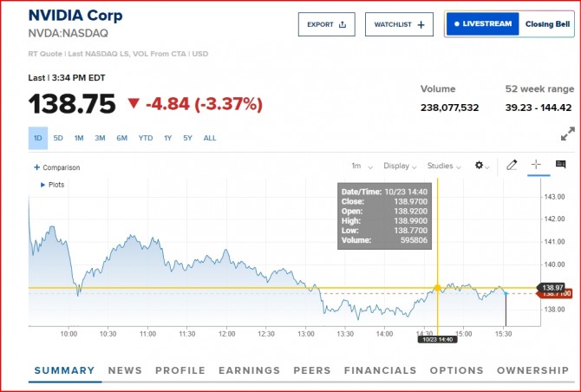581x392 pixels.
Task: Open the chart settings gear menu
Action: pos(480,166)
